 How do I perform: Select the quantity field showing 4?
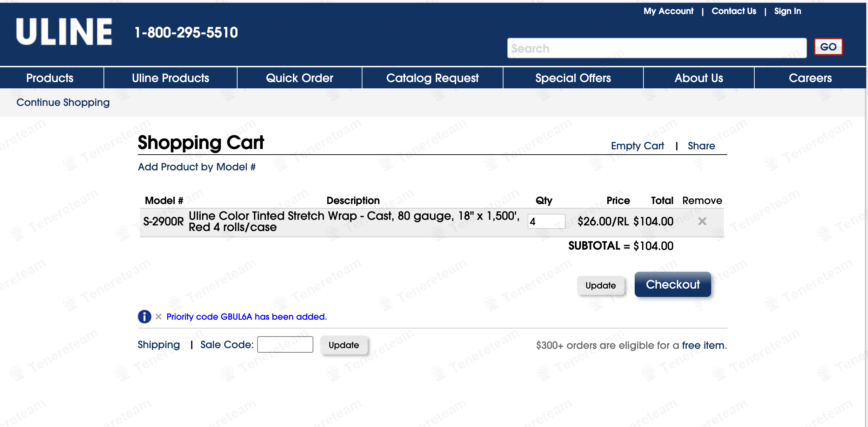(x=546, y=222)
